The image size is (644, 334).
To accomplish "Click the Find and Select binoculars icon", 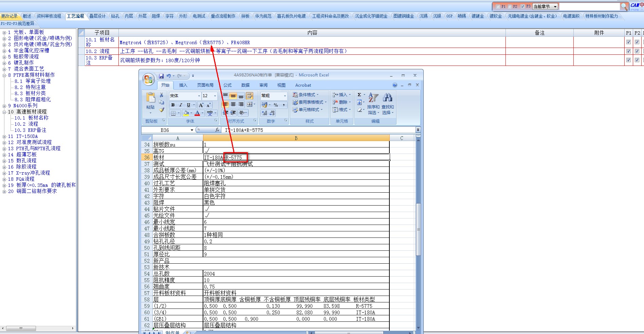I will pyautogui.click(x=387, y=98).
